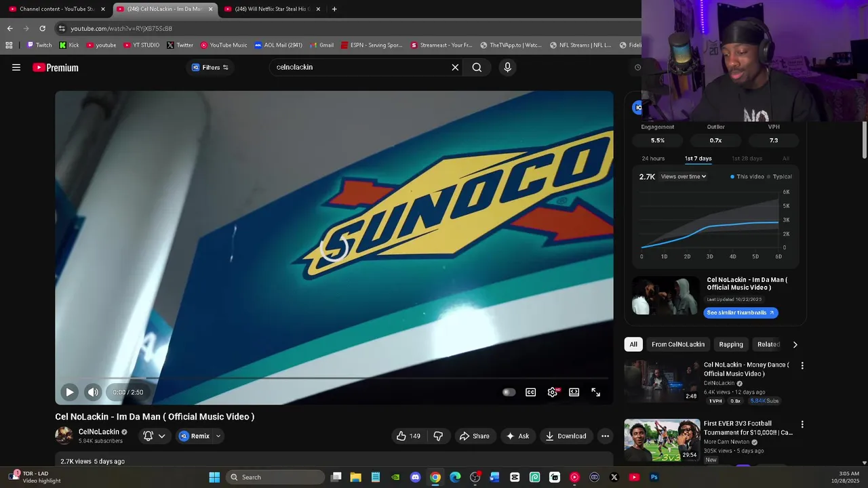Select the Rapping chip

(x=731, y=344)
